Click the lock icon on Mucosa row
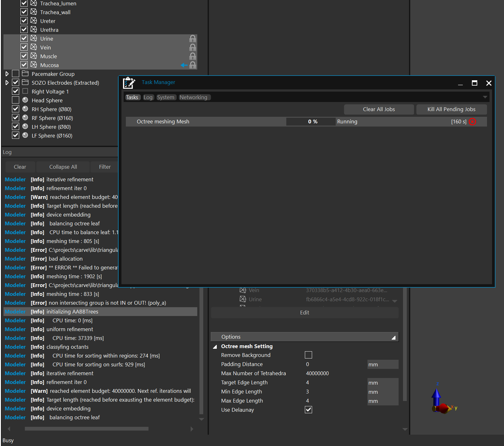This screenshot has height=446, width=504. click(x=193, y=65)
